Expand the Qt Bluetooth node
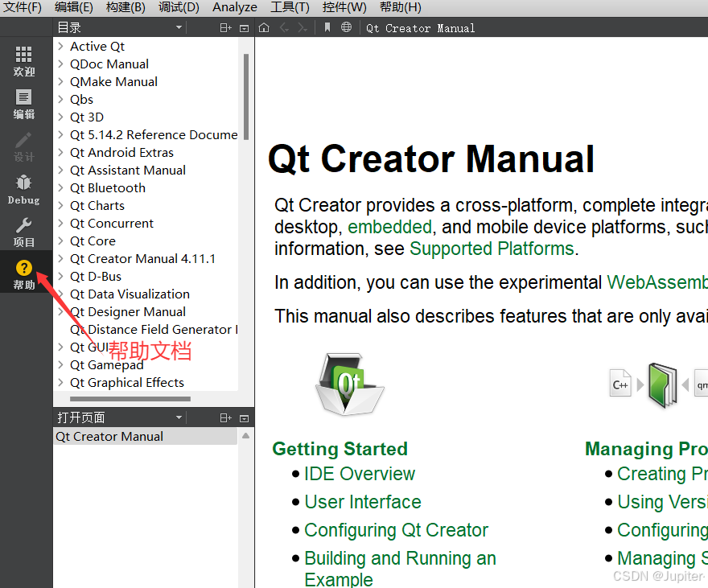Viewport: 708px width, 588px height. tap(60, 187)
